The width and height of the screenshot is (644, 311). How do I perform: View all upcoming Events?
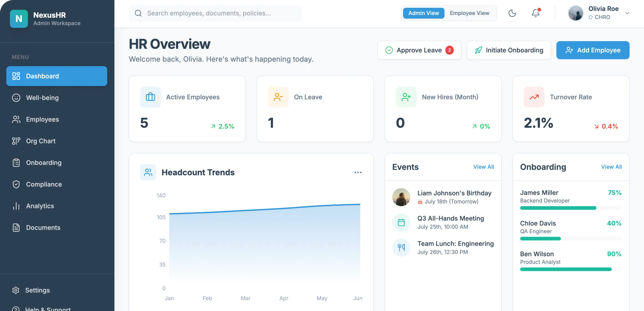tap(483, 167)
